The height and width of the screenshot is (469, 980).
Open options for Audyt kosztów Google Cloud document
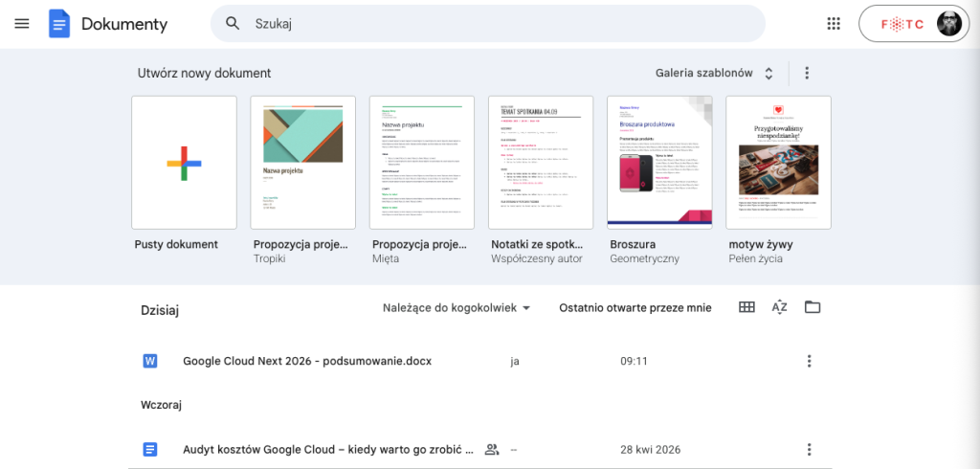click(809, 449)
